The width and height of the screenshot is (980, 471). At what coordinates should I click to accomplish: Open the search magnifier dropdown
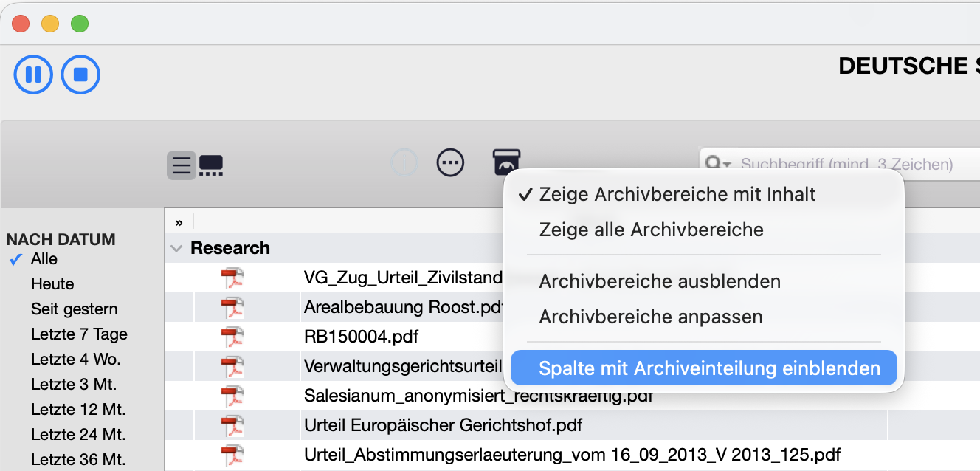click(718, 164)
